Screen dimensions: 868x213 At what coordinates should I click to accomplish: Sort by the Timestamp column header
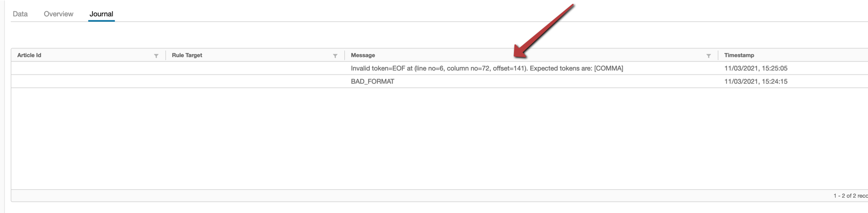[739, 55]
